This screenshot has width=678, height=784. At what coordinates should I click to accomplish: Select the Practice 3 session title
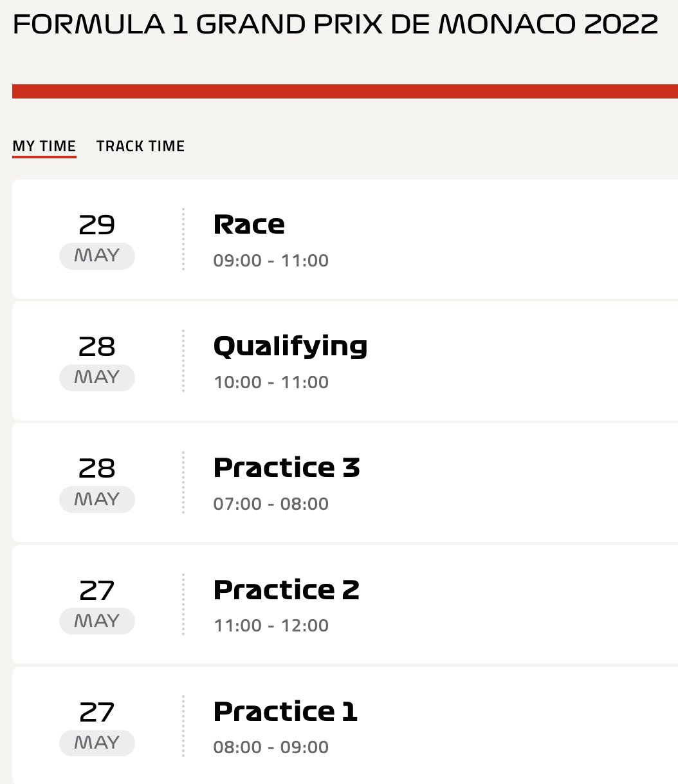[286, 468]
